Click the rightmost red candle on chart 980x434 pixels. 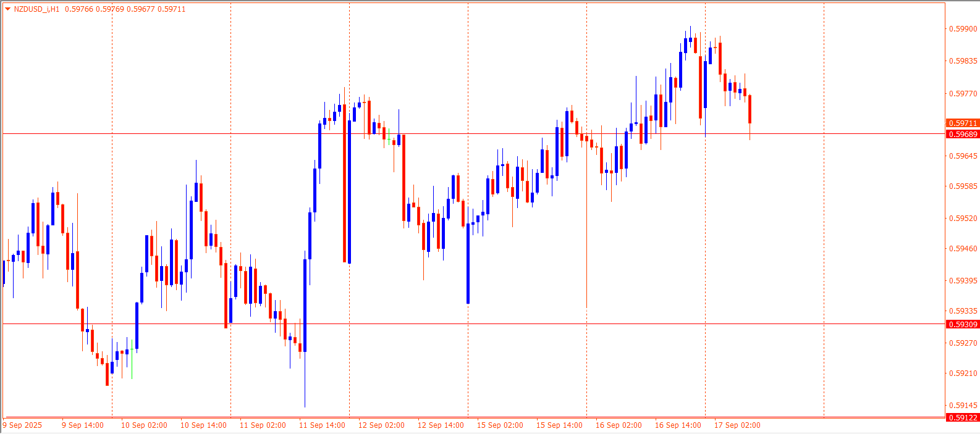[x=750, y=109]
